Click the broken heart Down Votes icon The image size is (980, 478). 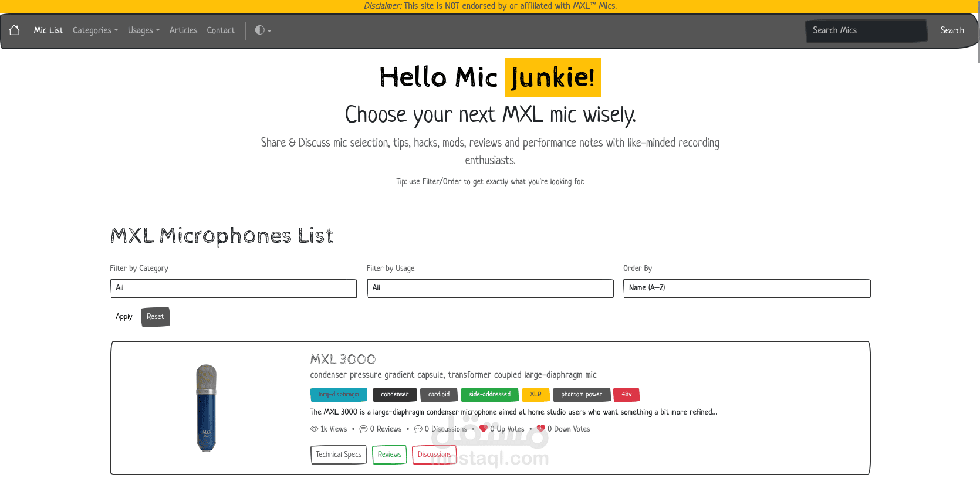540,429
